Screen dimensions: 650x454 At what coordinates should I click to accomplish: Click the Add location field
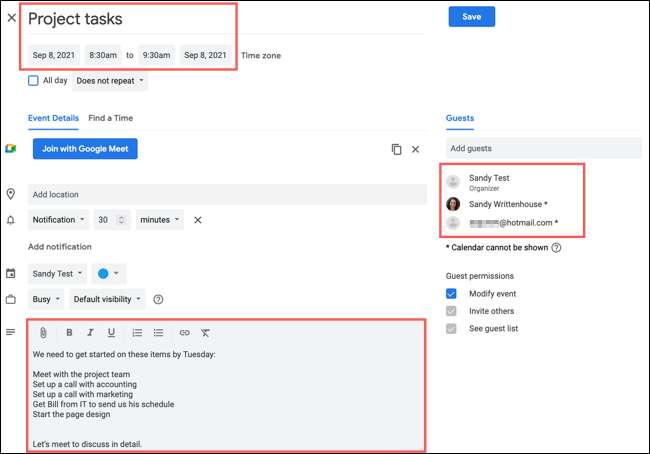[227, 194]
